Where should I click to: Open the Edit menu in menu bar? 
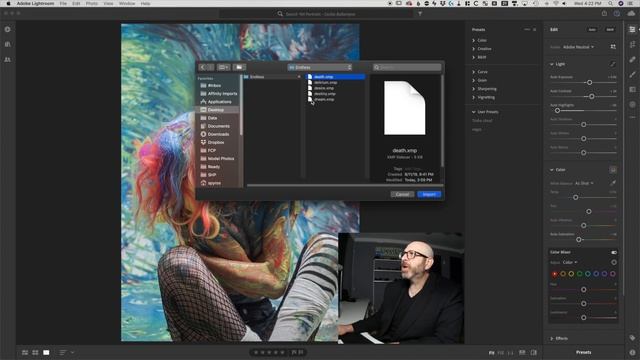pyautogui.click(x=76, y=3)
